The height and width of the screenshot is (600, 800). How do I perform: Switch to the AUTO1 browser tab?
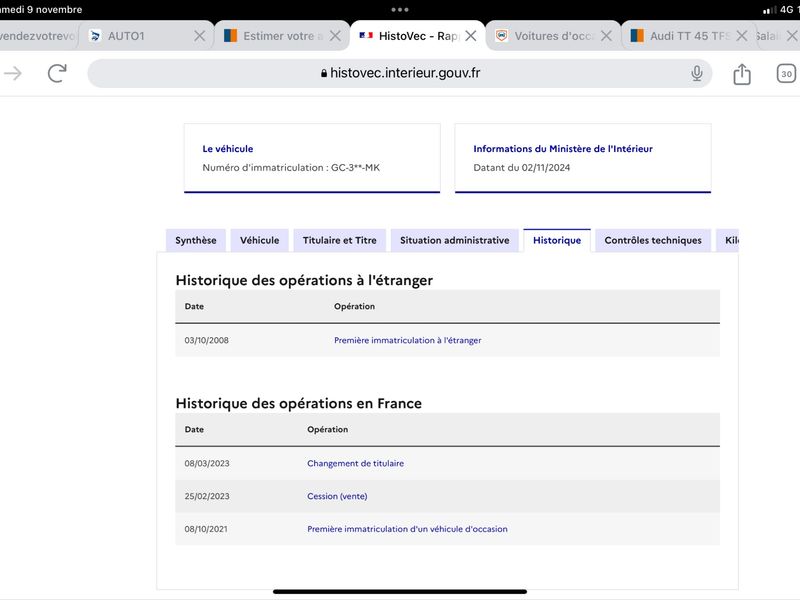tap(147, 36)
